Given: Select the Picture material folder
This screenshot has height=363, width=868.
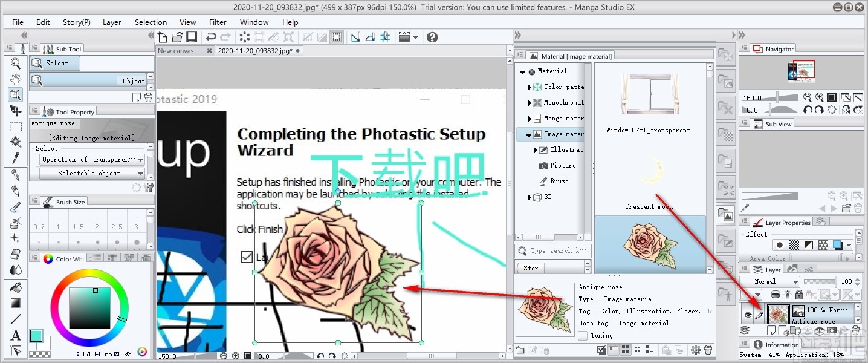Looking at the screenshot, I should tap(563, 165).
